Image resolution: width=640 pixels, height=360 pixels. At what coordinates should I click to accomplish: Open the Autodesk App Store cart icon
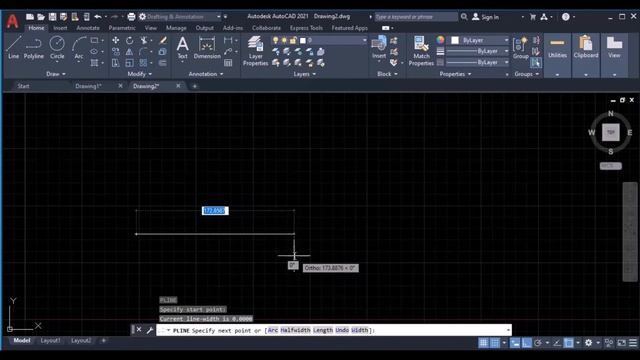[533, 17]
